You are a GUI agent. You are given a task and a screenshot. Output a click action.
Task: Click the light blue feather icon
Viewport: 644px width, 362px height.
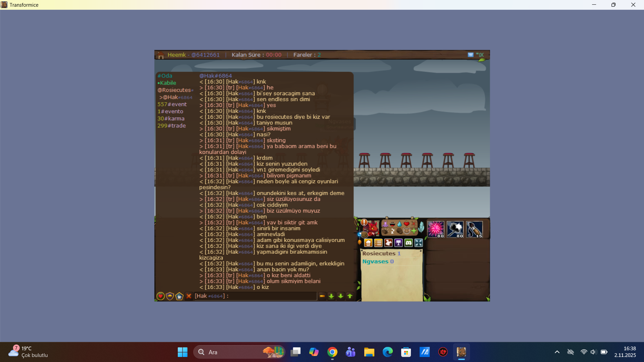(421, 227)
